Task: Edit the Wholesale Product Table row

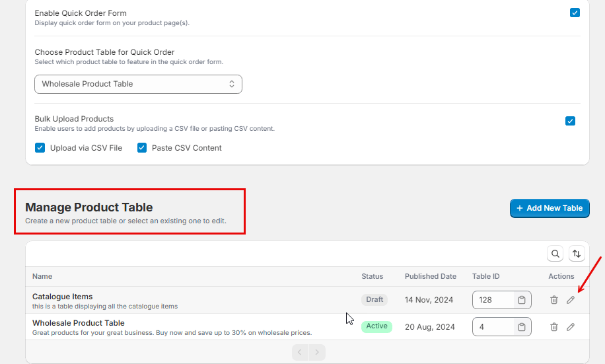Action: [571, 327]
